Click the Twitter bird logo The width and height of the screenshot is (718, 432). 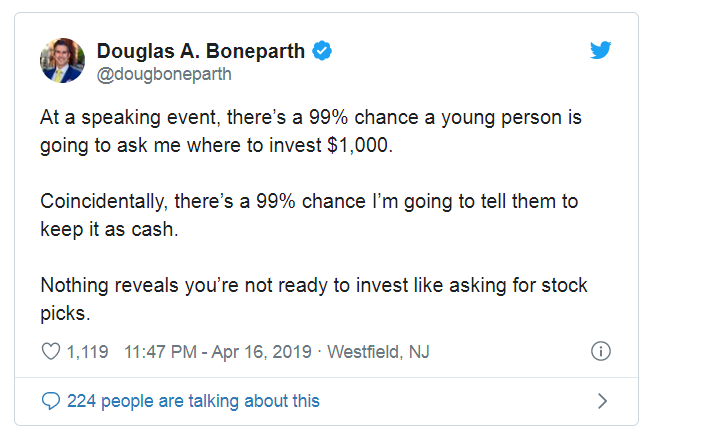coord(600,51)
